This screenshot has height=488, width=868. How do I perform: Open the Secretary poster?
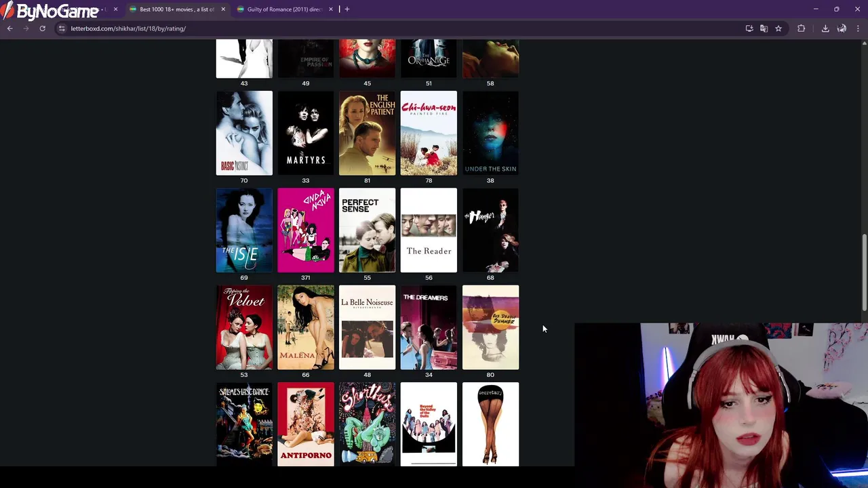coord(490,424)
